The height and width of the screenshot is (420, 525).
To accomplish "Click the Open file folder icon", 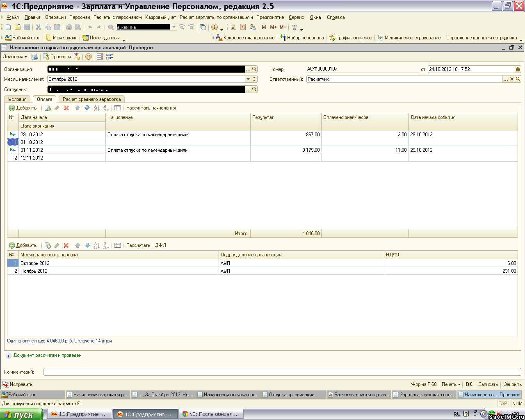I will [x=18, y=27].
